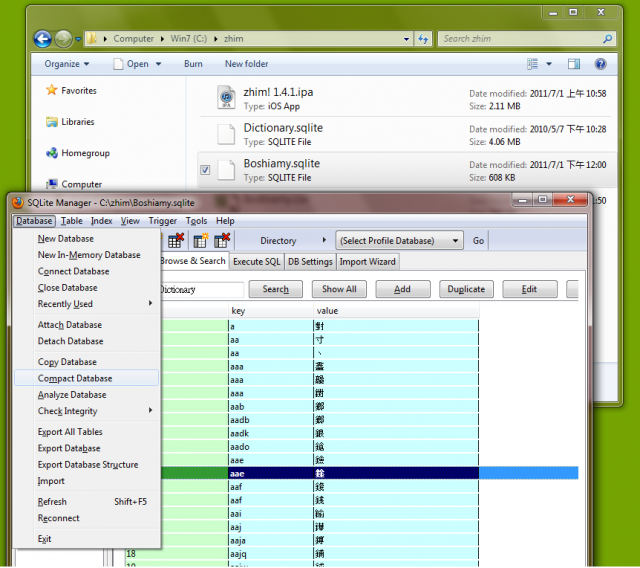Viewport: 640px width, 568px height.
Task: Select Homegroup in navigation pane
Action: coord(78,153)
